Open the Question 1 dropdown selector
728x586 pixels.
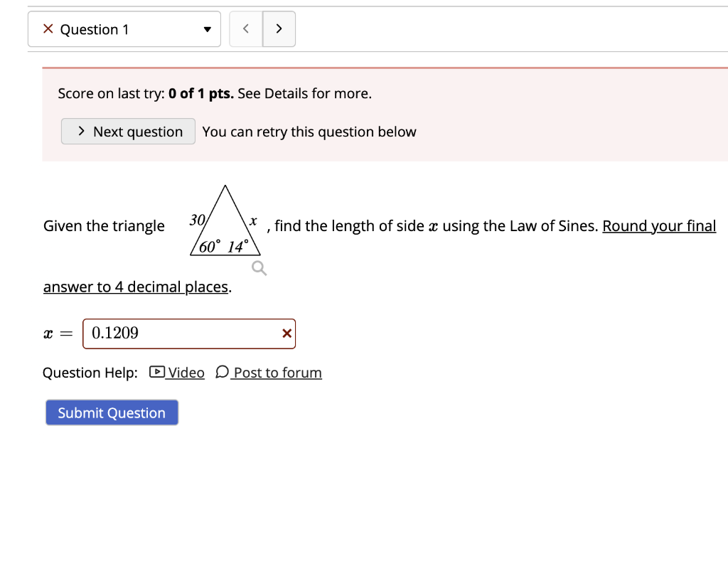click(124, 29)
